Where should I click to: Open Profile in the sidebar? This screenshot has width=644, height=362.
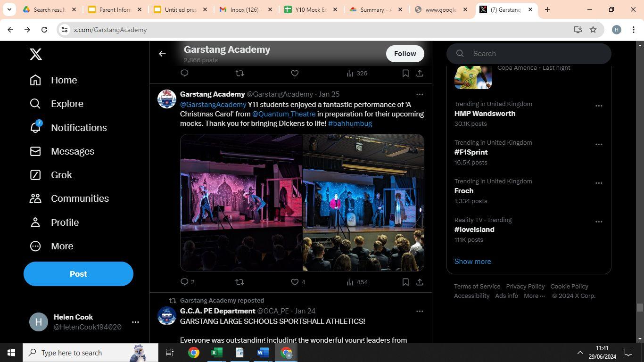[54, 222]
